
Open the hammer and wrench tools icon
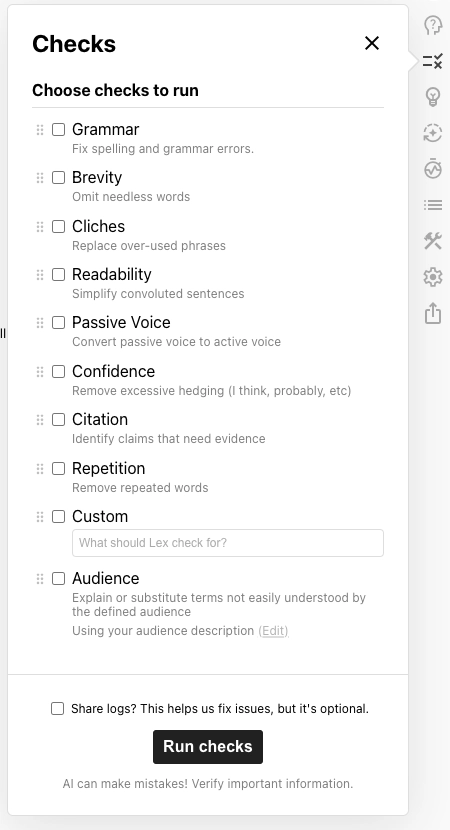433,241
